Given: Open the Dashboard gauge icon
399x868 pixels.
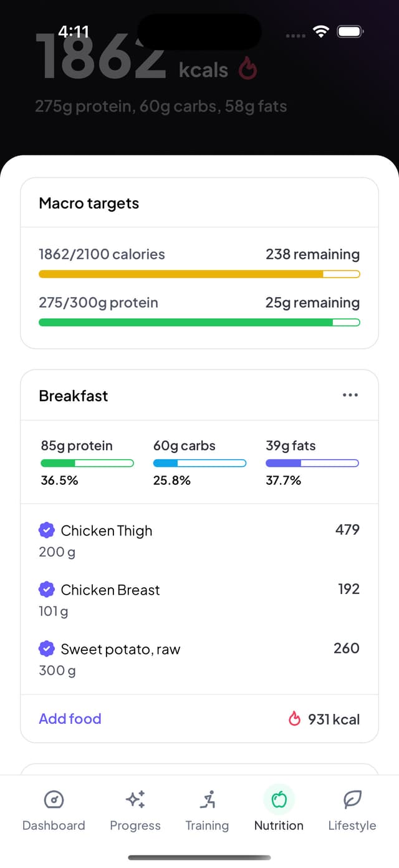Looking at the screenshot, I should [54, 799].
